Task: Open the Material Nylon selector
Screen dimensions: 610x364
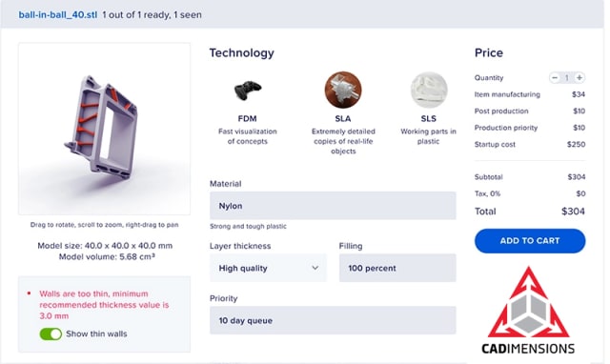Action: pyautogui.click(x=333, y=206)
